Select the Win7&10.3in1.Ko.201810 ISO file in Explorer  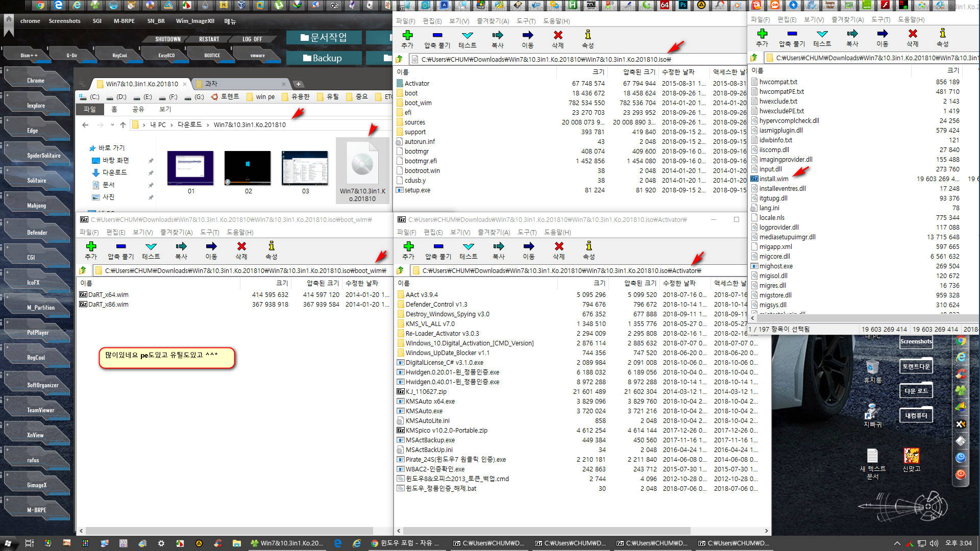[362, 171]
